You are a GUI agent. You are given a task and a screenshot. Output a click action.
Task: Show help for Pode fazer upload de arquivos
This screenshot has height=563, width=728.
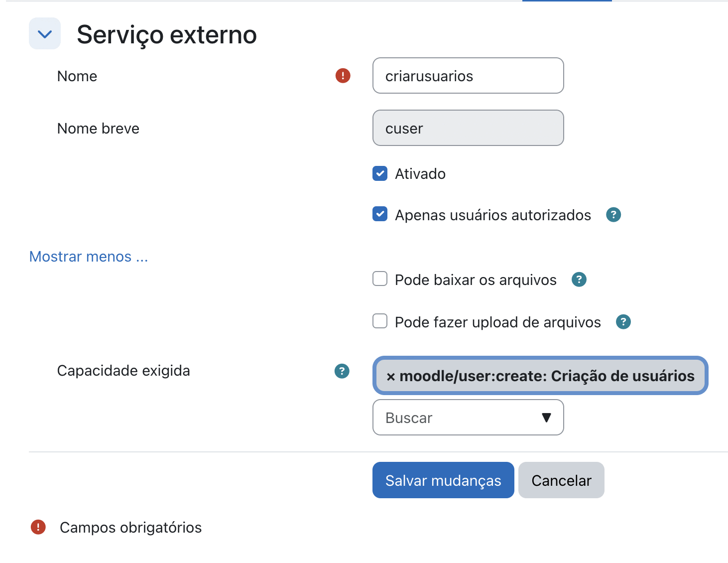click(x=623, y=322)
